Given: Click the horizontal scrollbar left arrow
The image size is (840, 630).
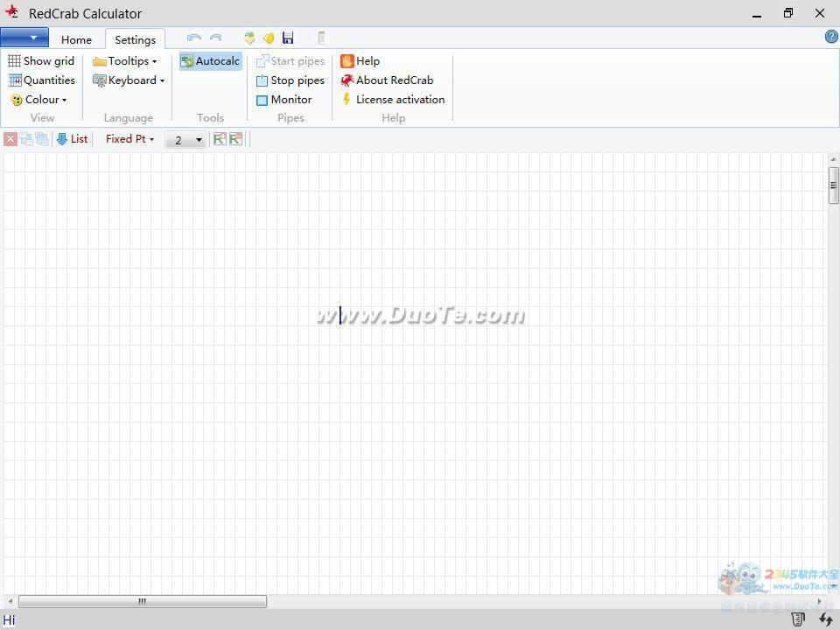Looking at the screenshot, I should [10, 602].
